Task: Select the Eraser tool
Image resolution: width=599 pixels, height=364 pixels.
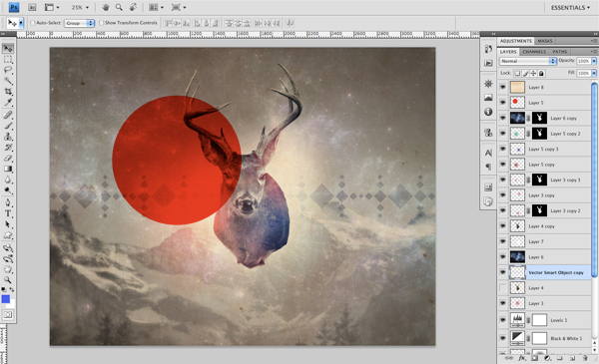Action: click(x=8, y=158)
